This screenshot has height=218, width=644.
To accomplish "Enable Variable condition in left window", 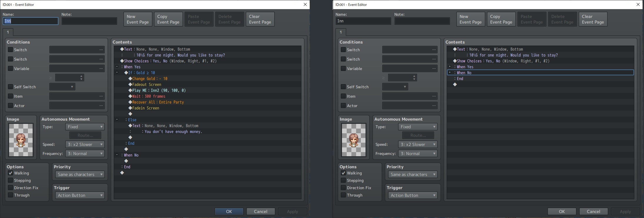I will 10,69.
